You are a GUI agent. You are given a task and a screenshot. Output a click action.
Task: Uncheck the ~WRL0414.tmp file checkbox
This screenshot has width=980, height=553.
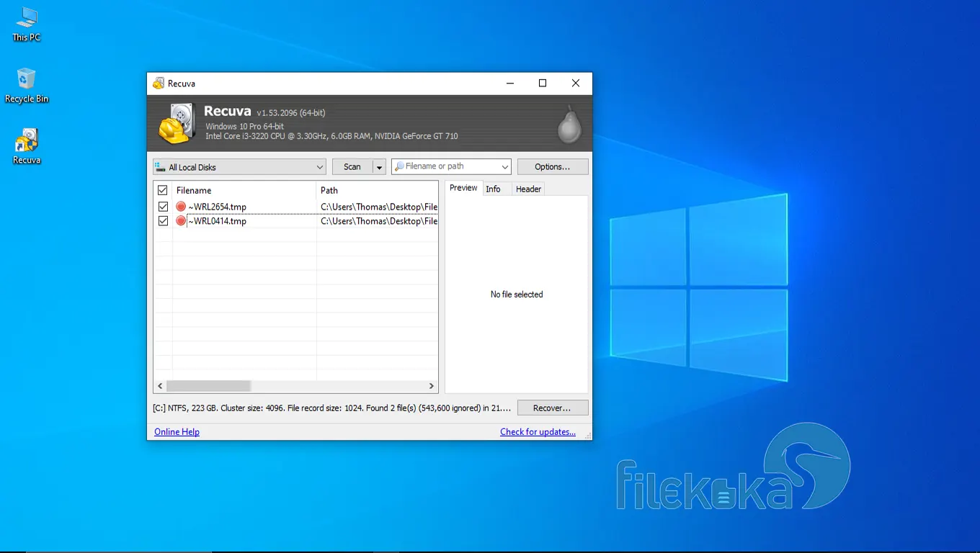pos(163,221)
